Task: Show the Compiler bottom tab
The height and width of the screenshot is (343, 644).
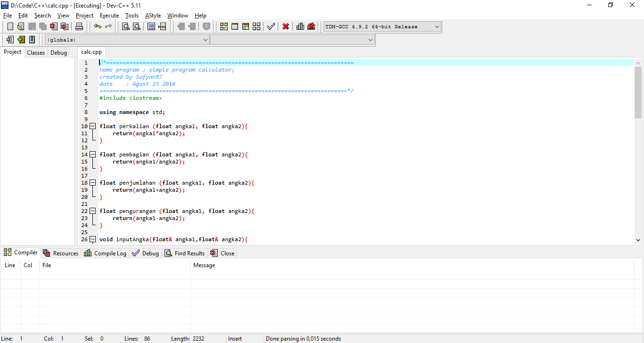Action: click(x=21, y=253)
